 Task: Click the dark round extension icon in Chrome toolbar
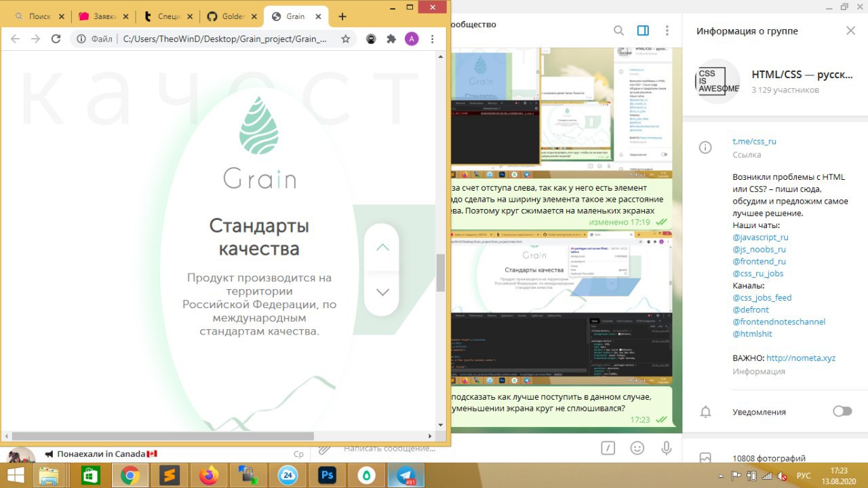371,39
